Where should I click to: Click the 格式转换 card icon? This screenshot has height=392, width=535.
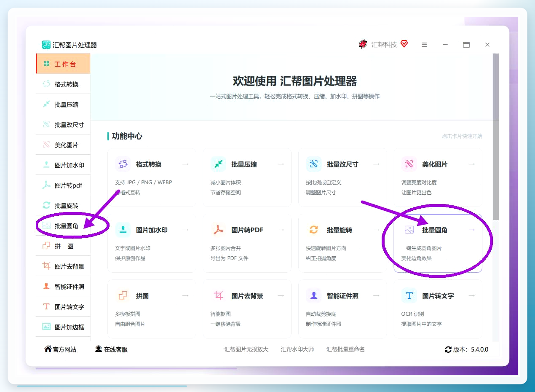pos(123,164)
